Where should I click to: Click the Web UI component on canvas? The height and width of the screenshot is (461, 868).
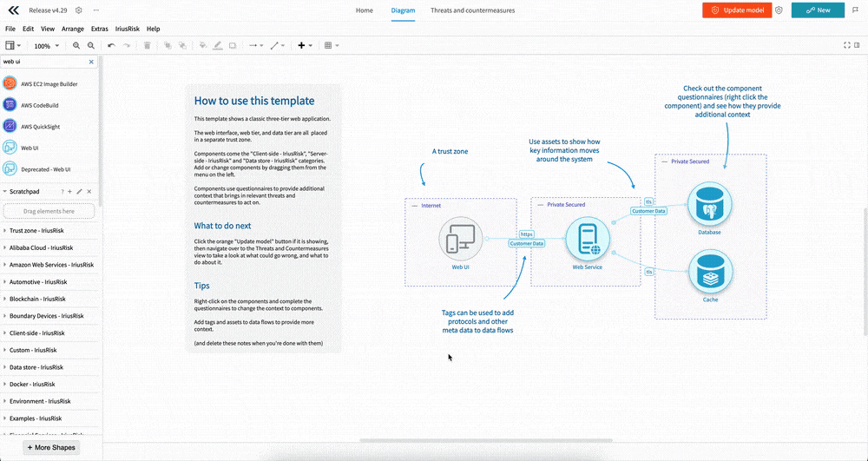[461, 239]
